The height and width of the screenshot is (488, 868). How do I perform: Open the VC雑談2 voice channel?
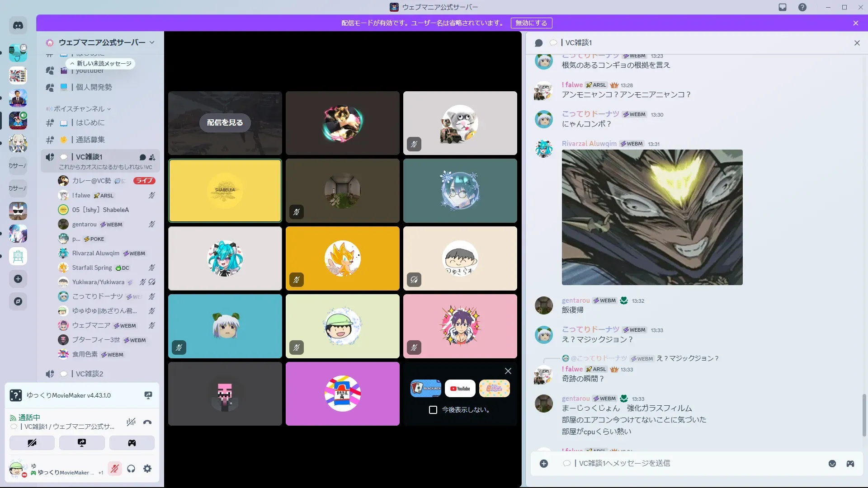(90, 374)
